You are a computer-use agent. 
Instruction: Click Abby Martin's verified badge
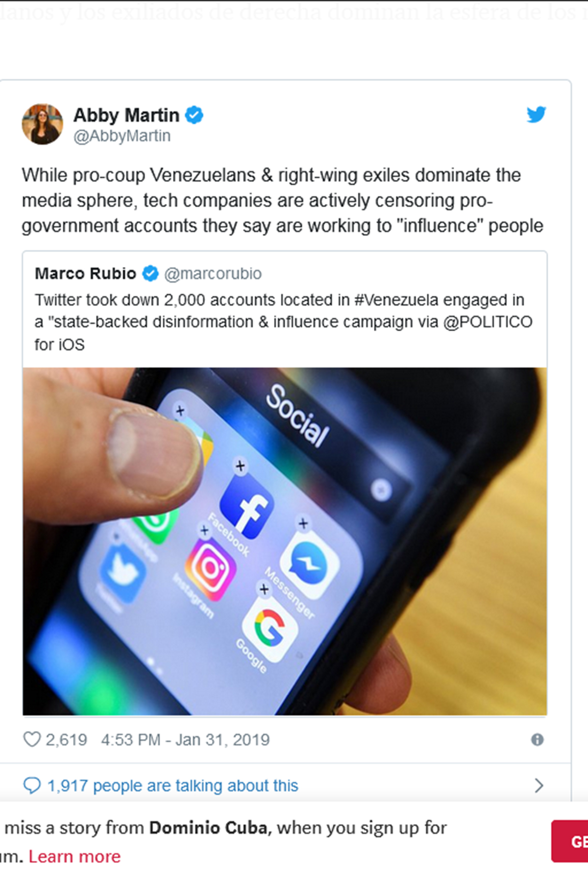pyautogui.click(x=194, y=115)
